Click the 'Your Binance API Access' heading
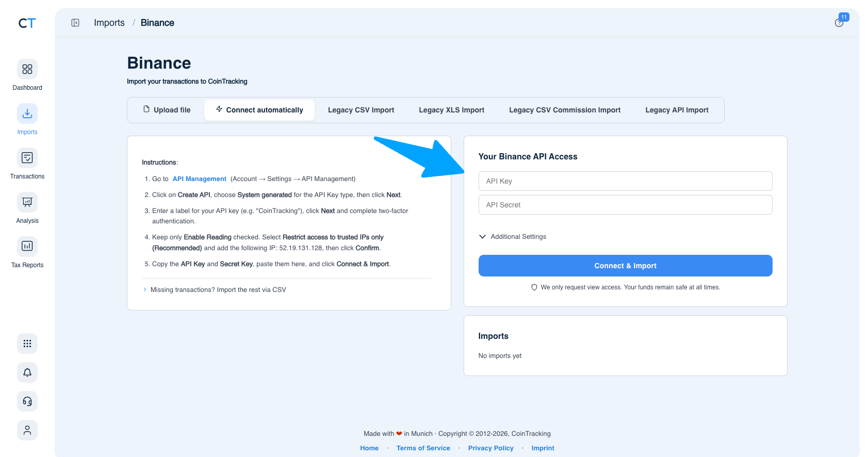Image resolution: width=868 pixels, height=457 pixels. 528,157
